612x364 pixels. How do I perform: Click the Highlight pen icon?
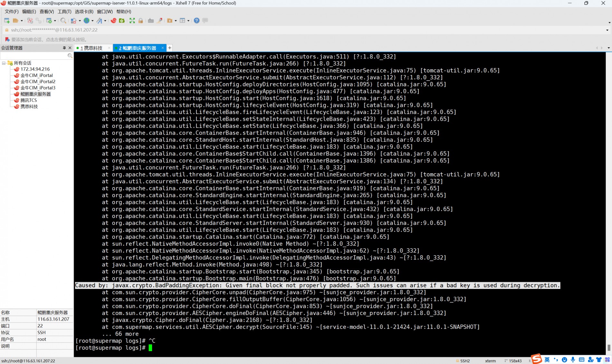(159, 21)
